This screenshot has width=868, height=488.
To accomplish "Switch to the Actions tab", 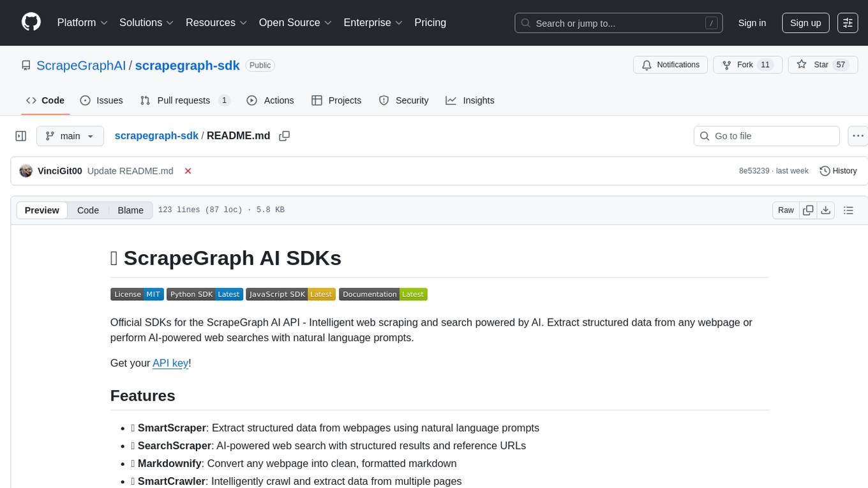I will click(x=270, y=100).
